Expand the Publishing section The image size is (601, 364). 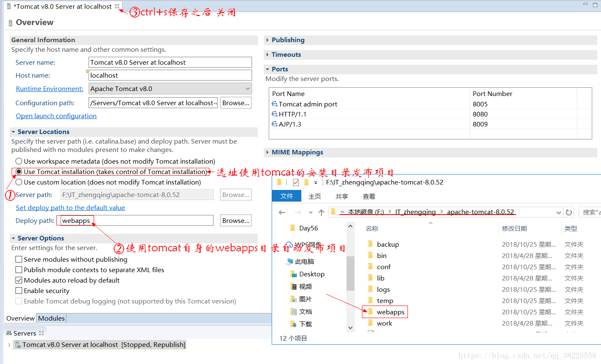(267, 40)
